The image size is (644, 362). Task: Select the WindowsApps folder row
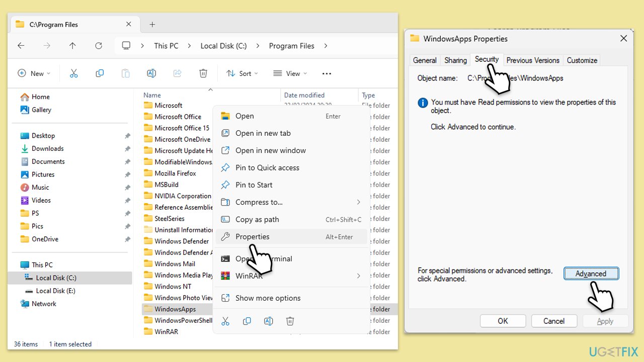click(270, 309)
